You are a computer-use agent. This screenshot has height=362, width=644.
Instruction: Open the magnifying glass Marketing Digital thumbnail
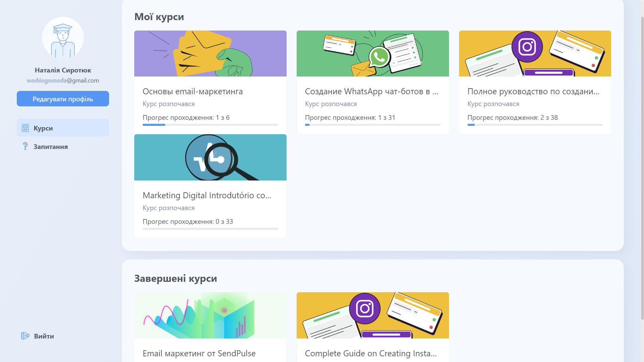(210, 157)
